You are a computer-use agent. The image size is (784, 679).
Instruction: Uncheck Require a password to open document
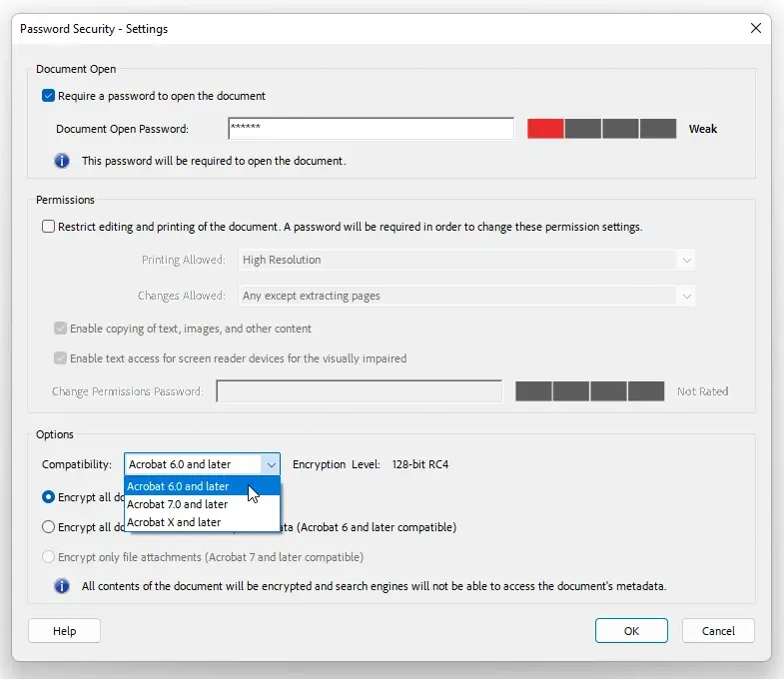coord(49,96)
